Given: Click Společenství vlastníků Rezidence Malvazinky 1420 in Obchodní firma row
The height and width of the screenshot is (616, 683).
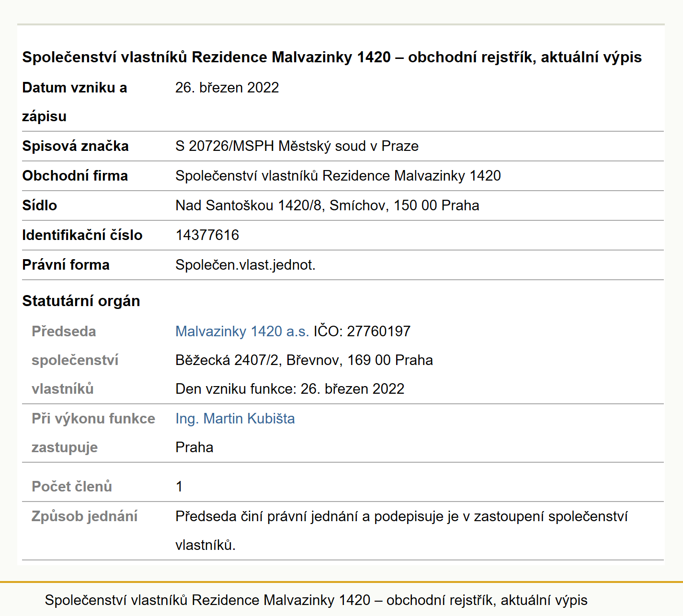Looking at the screenshot, I should tap(338, 176).
